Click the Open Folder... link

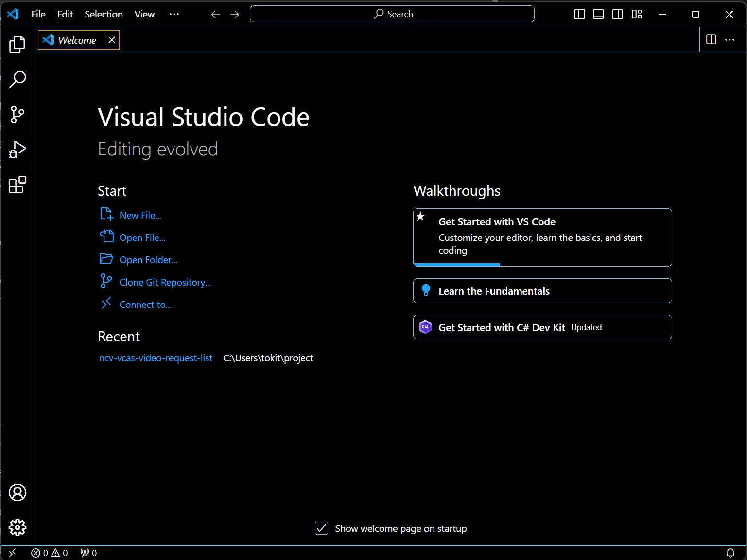point(148,260)
